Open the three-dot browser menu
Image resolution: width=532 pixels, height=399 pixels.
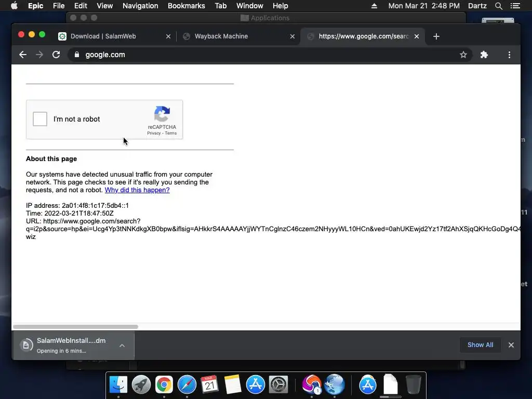(509, 55)
